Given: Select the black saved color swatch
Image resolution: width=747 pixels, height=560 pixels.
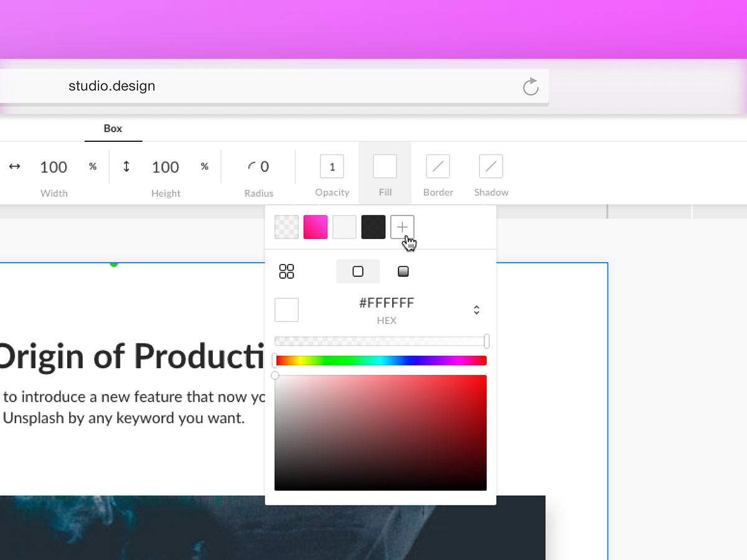Looking at the screenshot, I should coord(373,226).
